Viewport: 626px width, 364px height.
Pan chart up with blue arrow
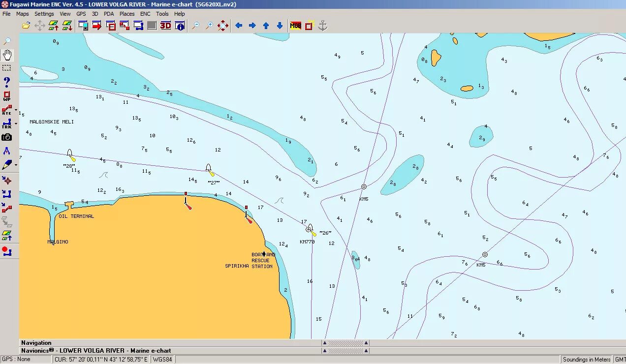(x=266, y=26)
